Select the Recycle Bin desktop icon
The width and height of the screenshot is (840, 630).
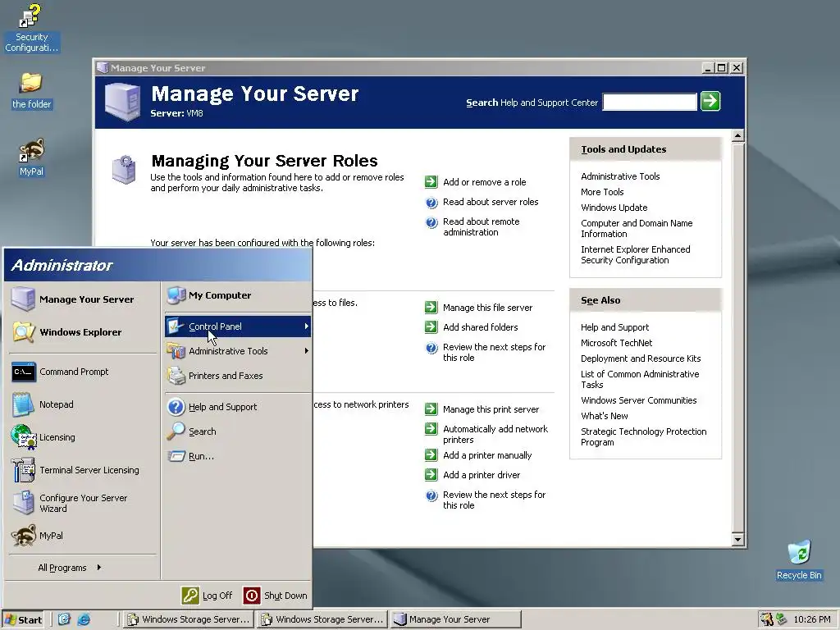[x=799, y=560]
